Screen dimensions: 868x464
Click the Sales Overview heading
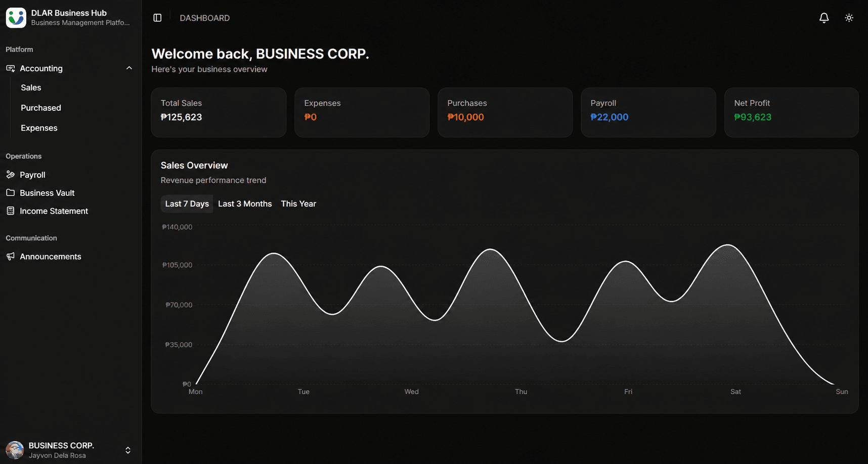tap(194, 165)
